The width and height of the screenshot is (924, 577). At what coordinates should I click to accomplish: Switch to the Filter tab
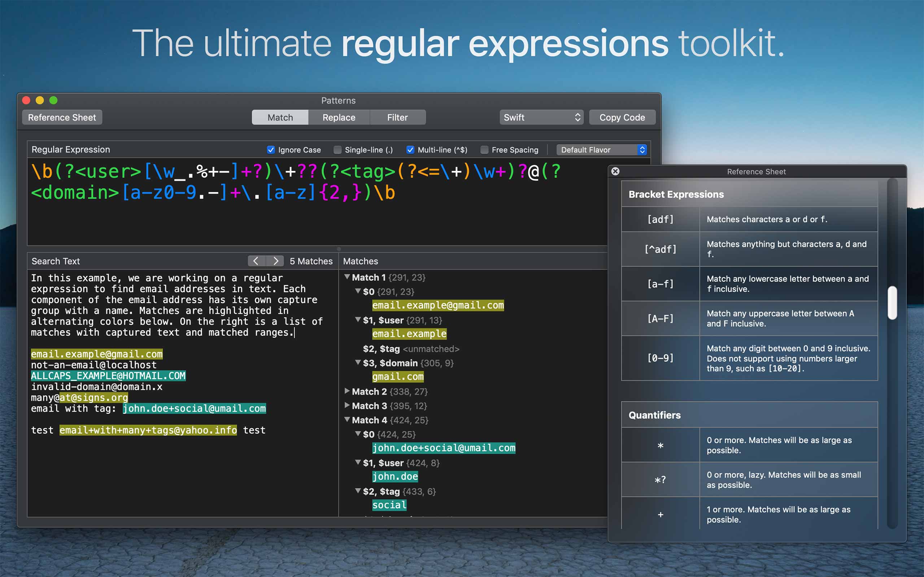[397, 118]
